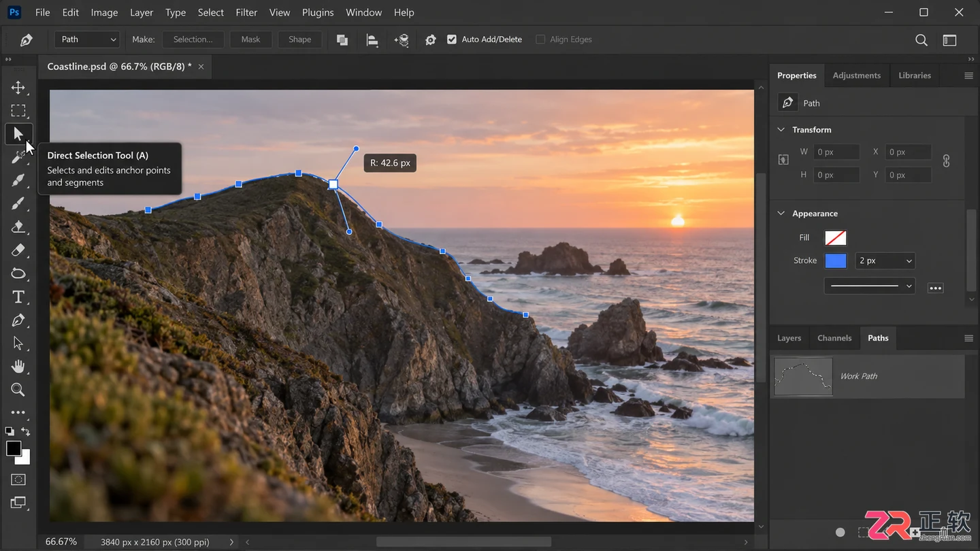Open the stroke width dropdown
This screenshot has width=980, height=551.
tap(885, 261)
